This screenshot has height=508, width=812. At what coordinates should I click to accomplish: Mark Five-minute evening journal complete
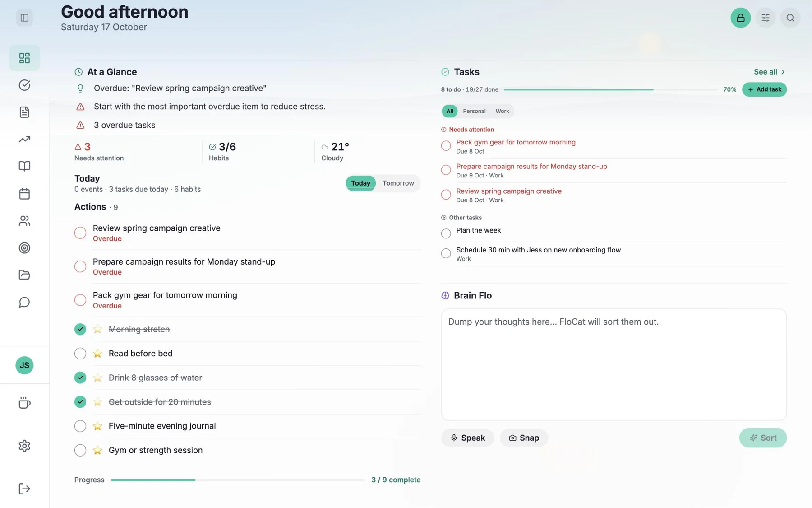(x=80, y=426)
